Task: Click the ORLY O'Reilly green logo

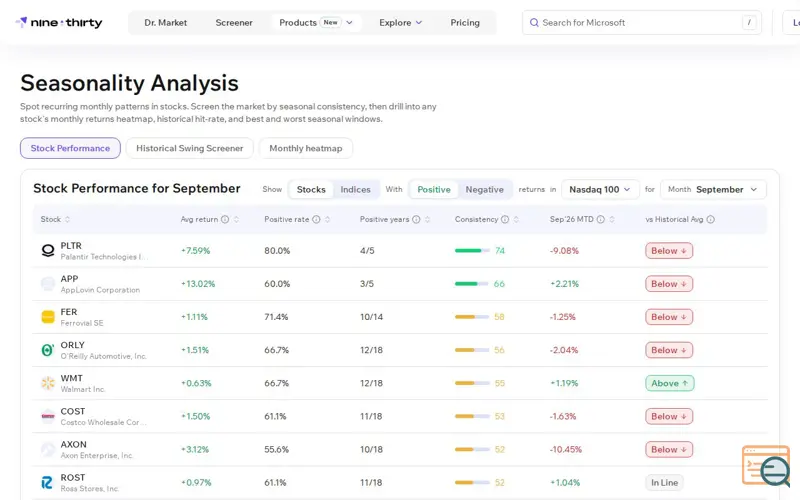Action: [47, 350]
